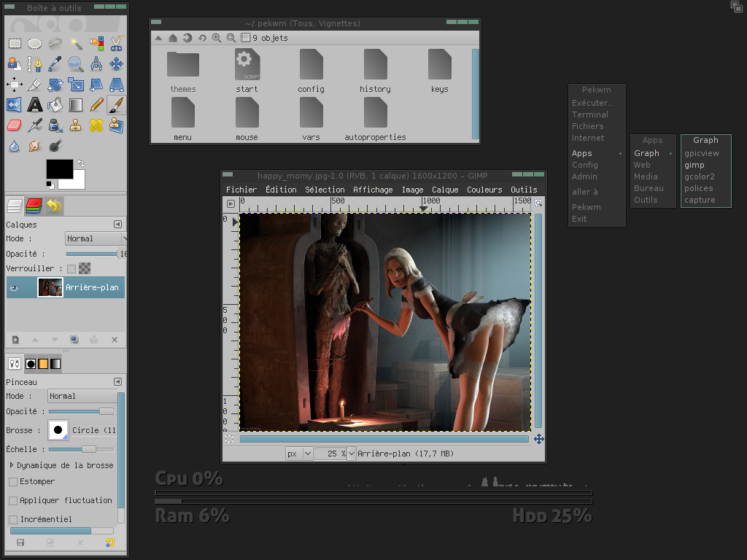Select the Scale tool
The image size is (747, 560).
pos(76,85)
